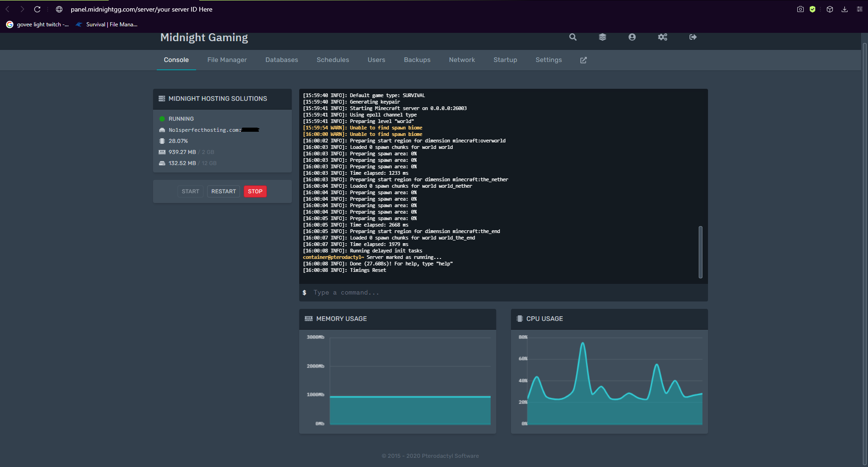The image size is (868, 467).
Task: Click the green shield protection icon
Action: 813,9
